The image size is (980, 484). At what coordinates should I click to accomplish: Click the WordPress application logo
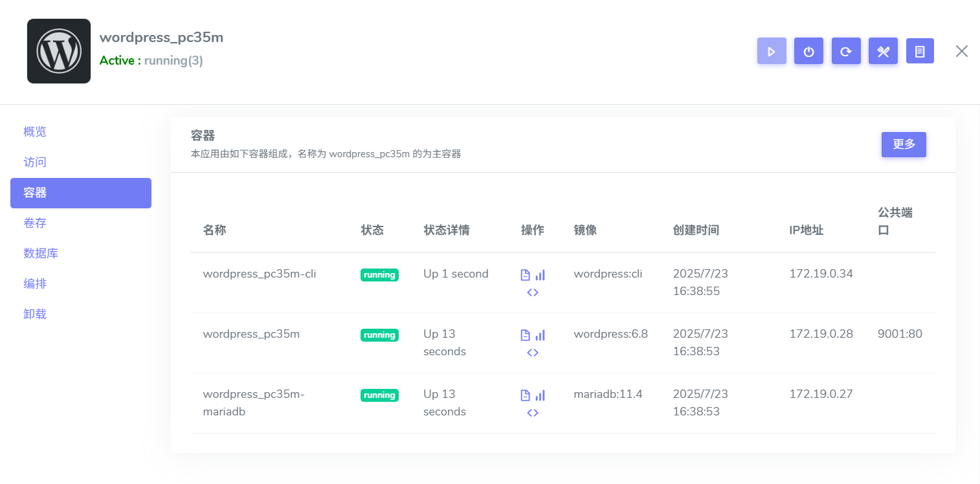pos(58,50)
